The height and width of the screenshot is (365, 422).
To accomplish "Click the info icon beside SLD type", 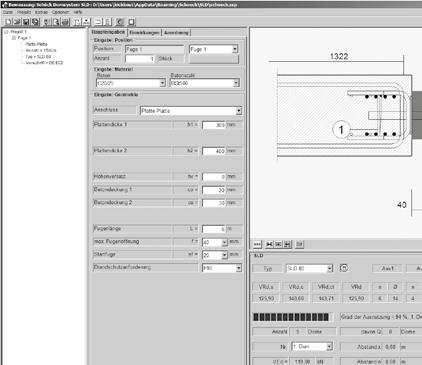I will [x=344, y=268].
